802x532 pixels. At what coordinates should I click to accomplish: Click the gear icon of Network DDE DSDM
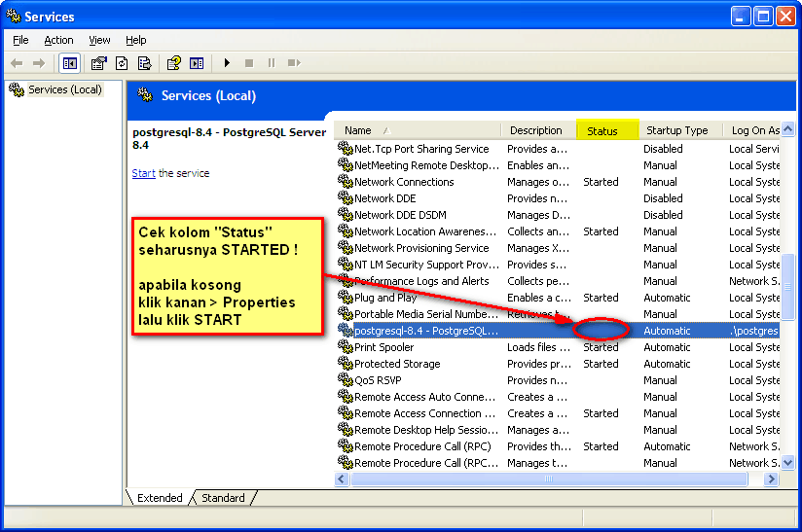tap(346, 215)
